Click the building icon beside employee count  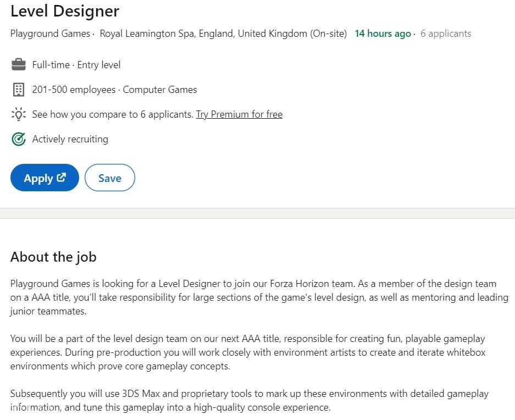(x=19, y=90)
